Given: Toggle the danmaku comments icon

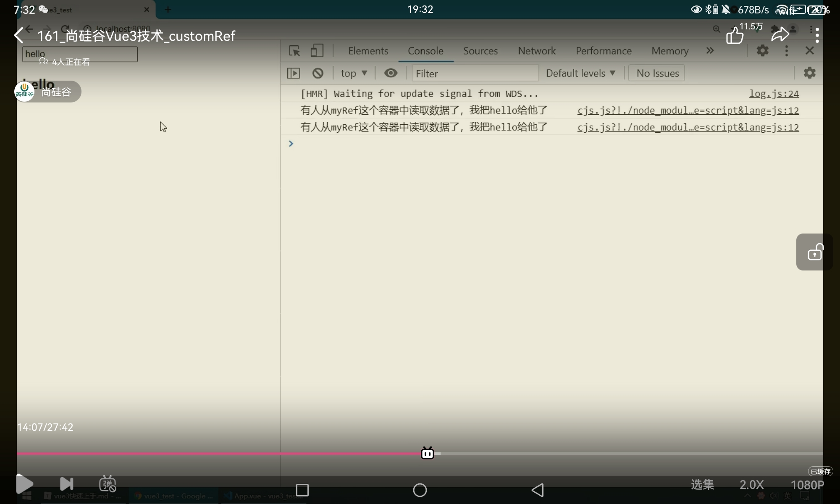Looking at the screenshot, I should pos(108,484).
